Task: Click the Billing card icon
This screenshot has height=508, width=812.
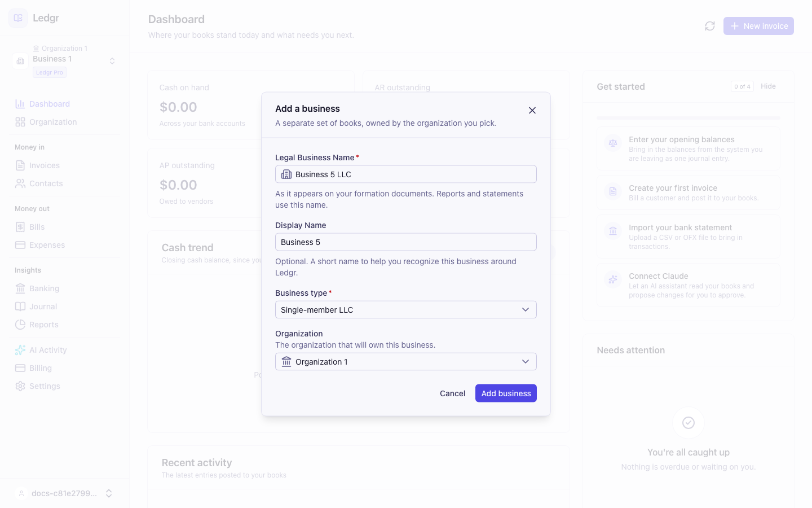Action: point(20,368)
